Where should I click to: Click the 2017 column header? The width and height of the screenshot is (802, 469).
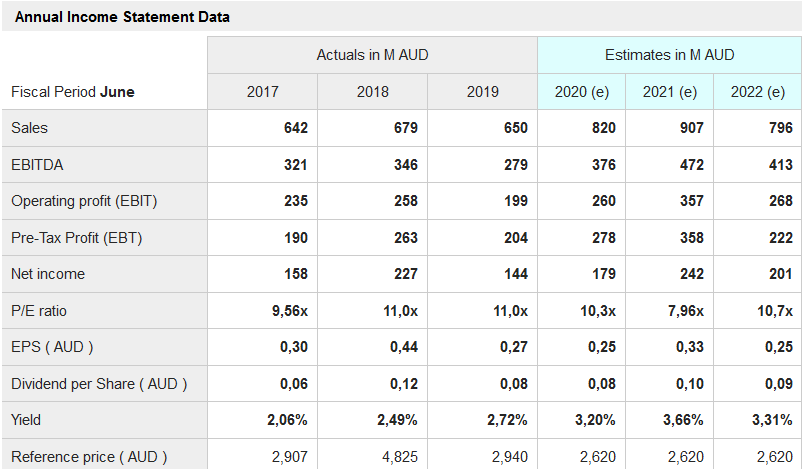tap(262, 92)
